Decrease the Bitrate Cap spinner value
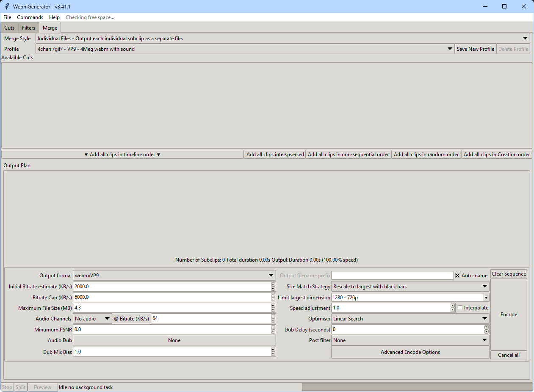The height and width of the screenshot is (392, 534). click(x=273, y=299)
